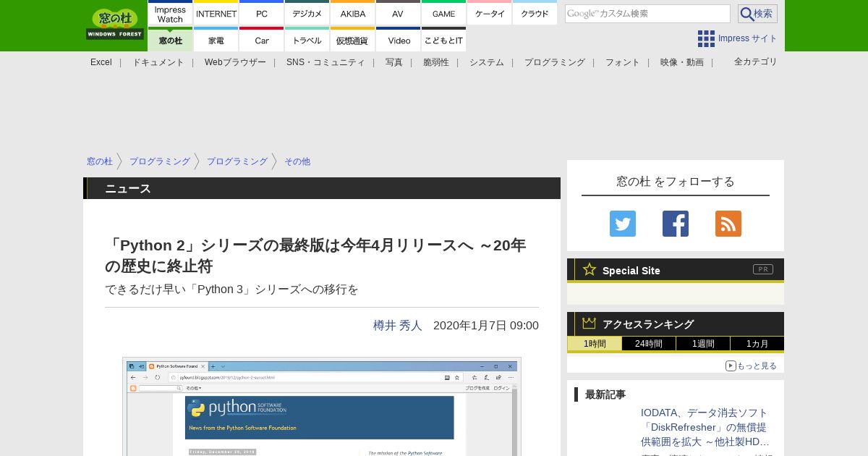Image resolution: width=868 pixels, height=456 pixels.
Task: Open the Webブラウザー category
Action: [235, 62]
